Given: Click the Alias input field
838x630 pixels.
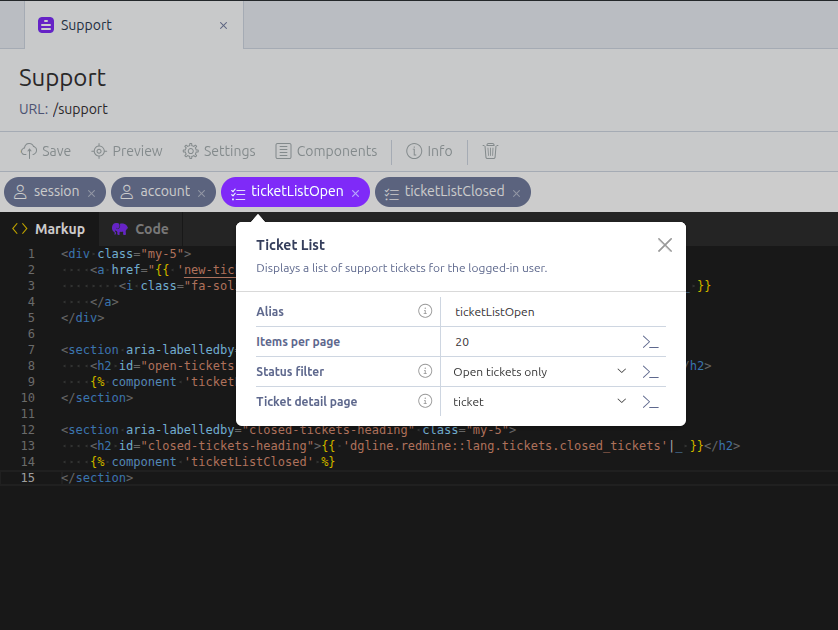Looking at the screenshot, I should click(550, 312).
